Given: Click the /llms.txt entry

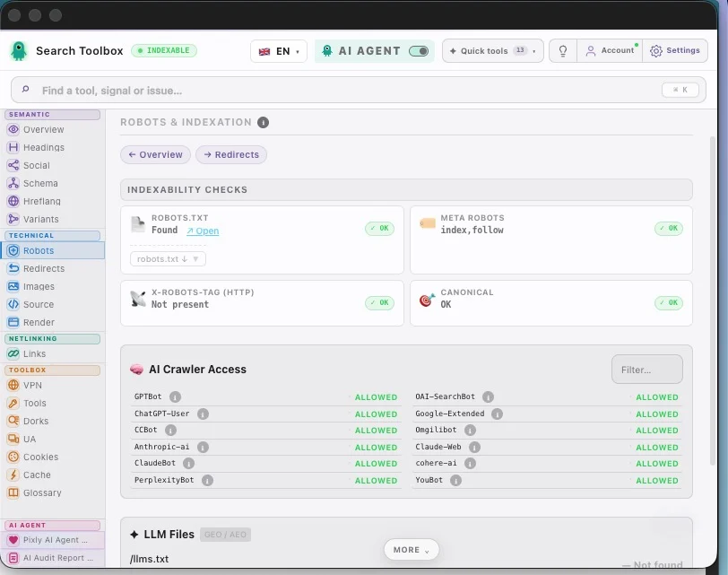Looking at the screenshot, I should [150, 559].
